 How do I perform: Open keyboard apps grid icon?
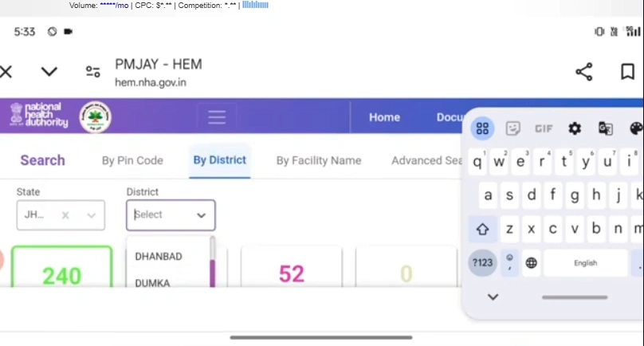[x=482, y=128]
